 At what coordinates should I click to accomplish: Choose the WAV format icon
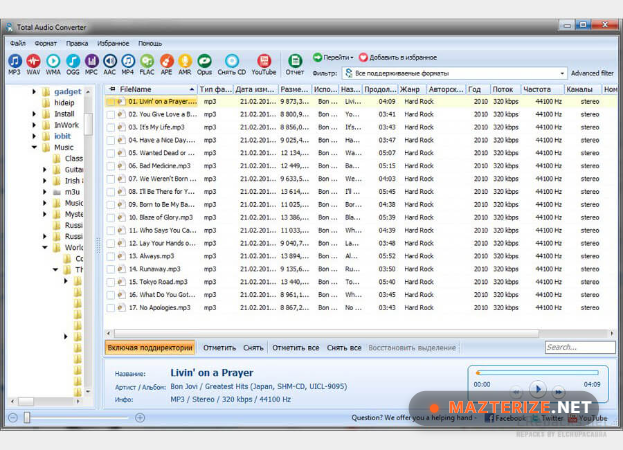pos(33,64)
